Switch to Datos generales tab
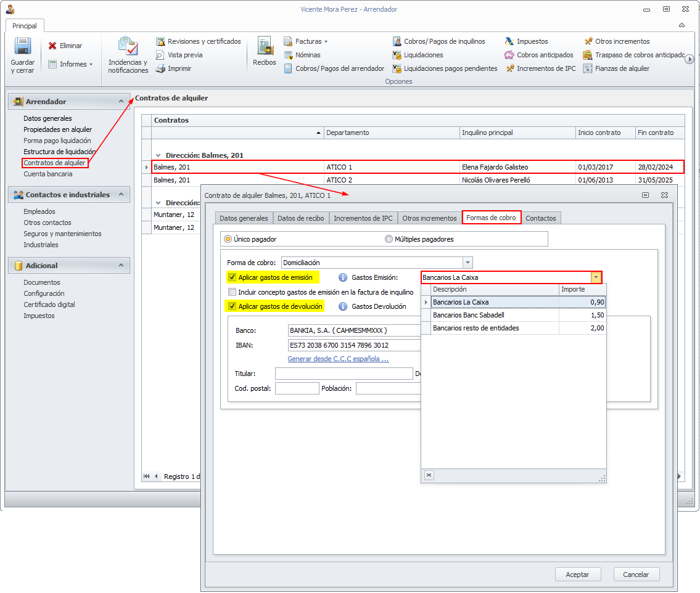This screenshot has height=593, width=700. 244,218
